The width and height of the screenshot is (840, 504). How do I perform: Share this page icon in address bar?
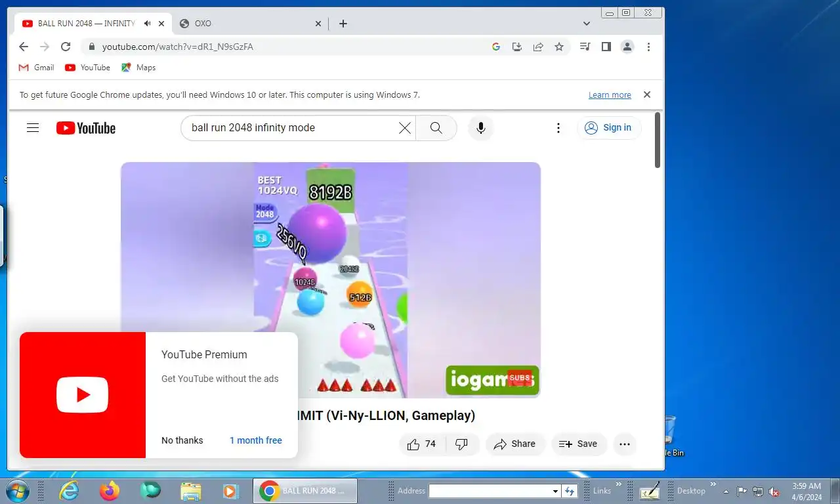pos(538,47)
